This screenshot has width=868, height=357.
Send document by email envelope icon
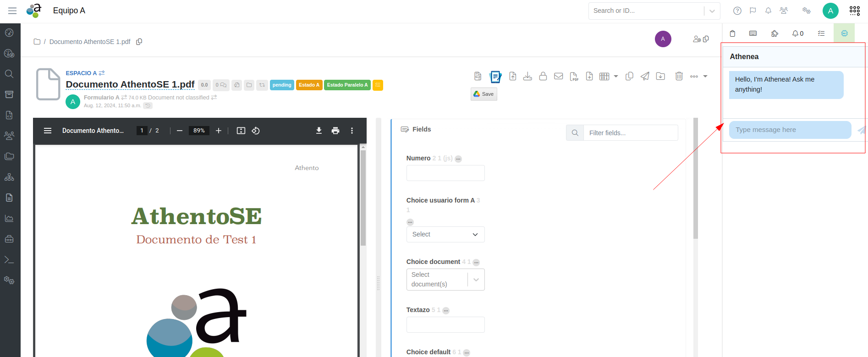(558, 77)
